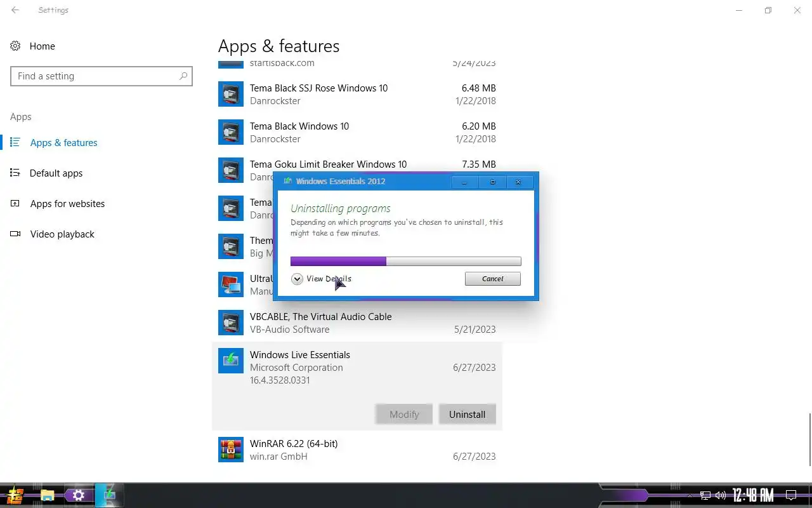This screenshot has width=812, height=508.
Task: Expand View Details in uninstall dialog
Action: [321, 279]
